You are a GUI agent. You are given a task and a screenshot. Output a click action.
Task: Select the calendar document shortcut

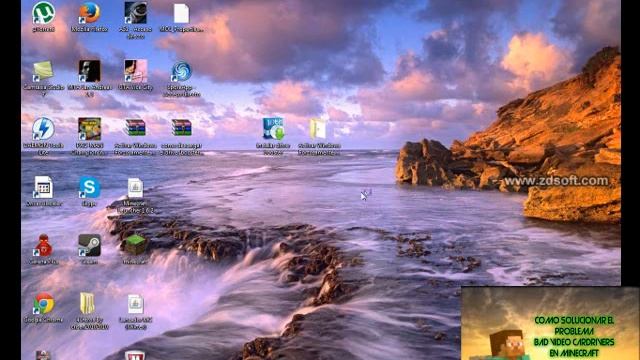(x=43, y=187)
